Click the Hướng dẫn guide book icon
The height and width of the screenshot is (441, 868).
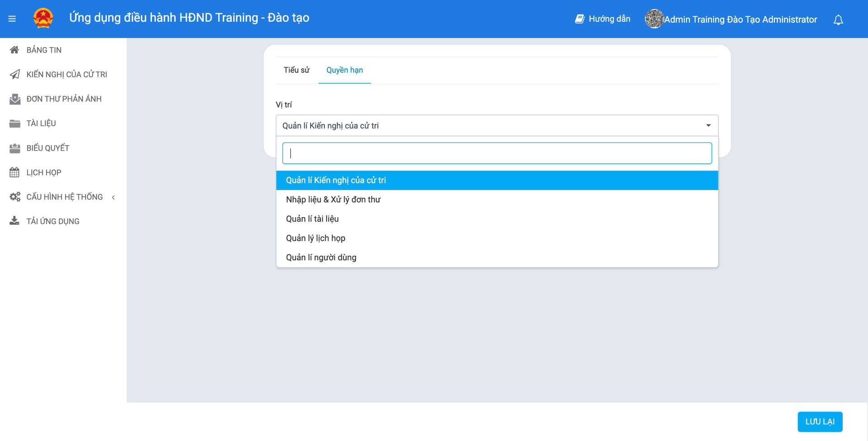[579, 19]
